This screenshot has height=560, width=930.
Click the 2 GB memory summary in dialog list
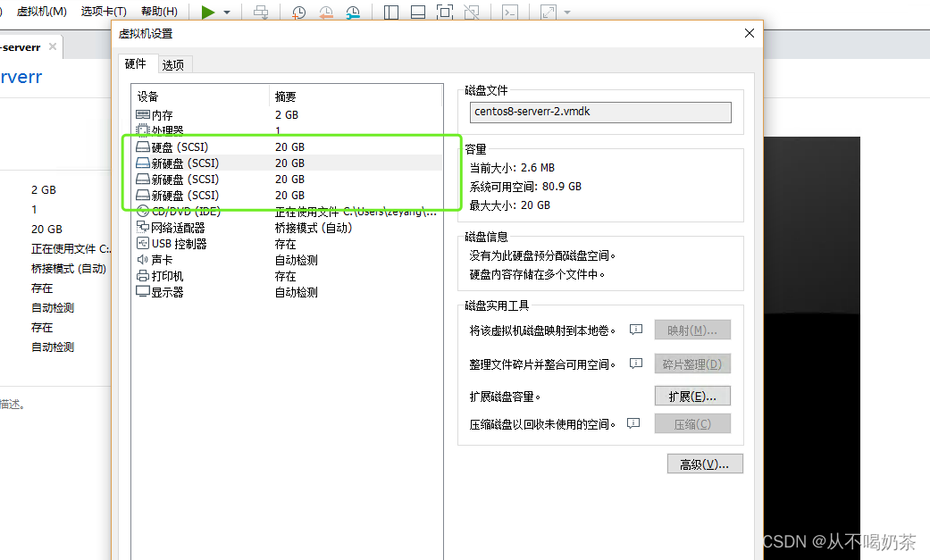(x=287, y=115)
